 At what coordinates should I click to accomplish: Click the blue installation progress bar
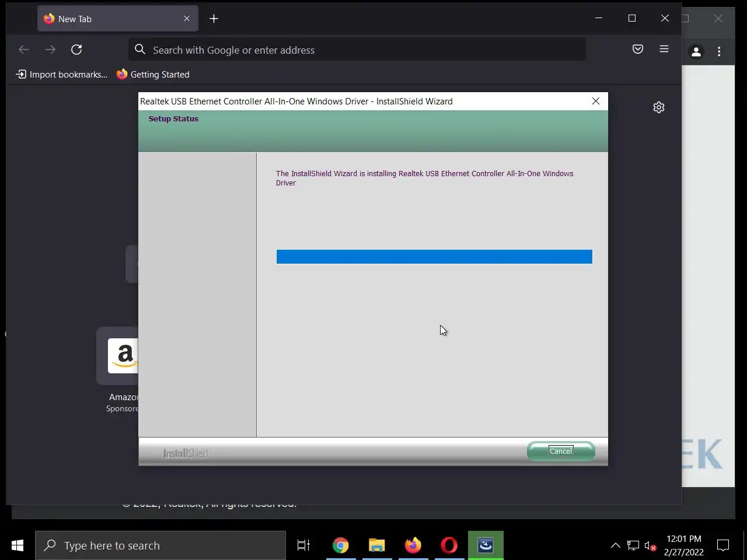pyautogui.click(x=434, y=257)
